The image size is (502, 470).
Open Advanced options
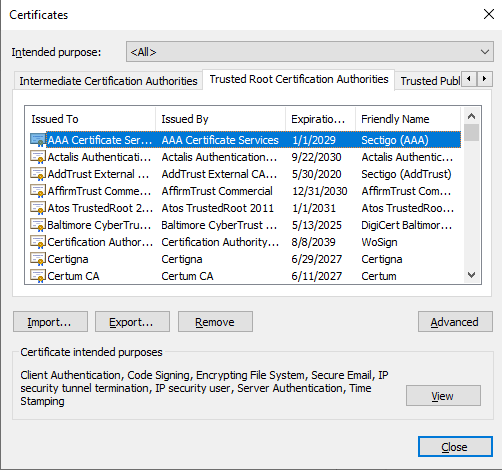pos(455,322)
